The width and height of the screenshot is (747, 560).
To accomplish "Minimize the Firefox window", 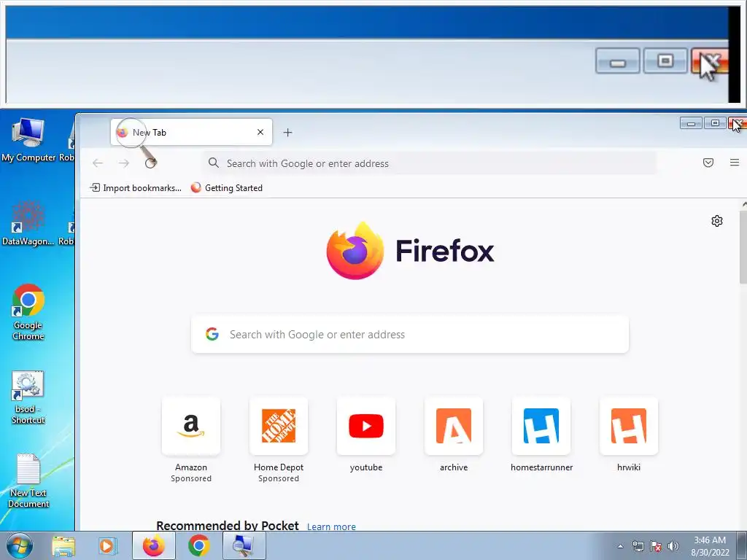I will pos(691,123).
